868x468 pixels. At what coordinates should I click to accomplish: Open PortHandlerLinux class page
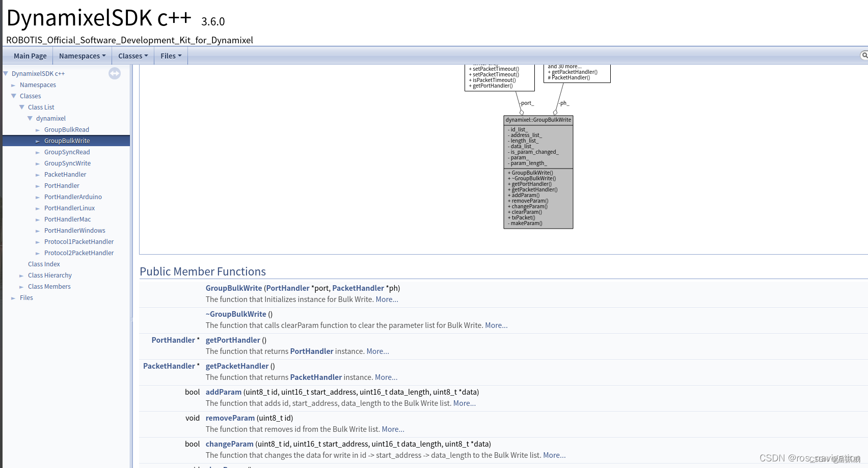(69, 208)
